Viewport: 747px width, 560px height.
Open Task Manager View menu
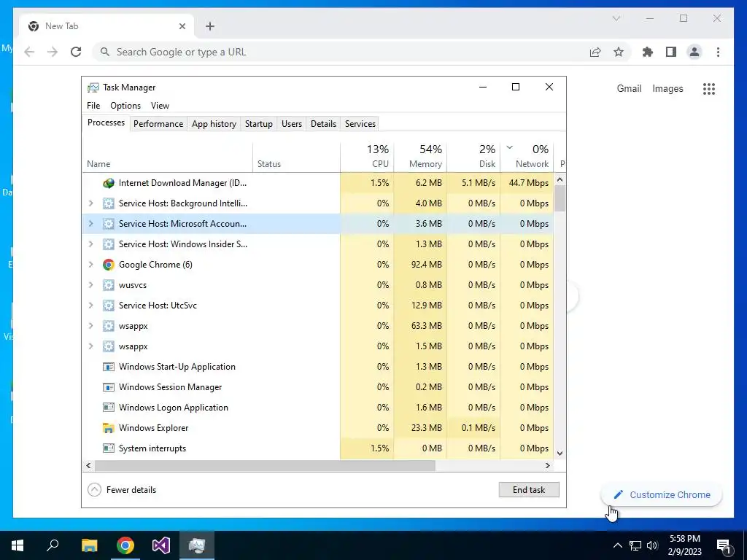[160, 106]
